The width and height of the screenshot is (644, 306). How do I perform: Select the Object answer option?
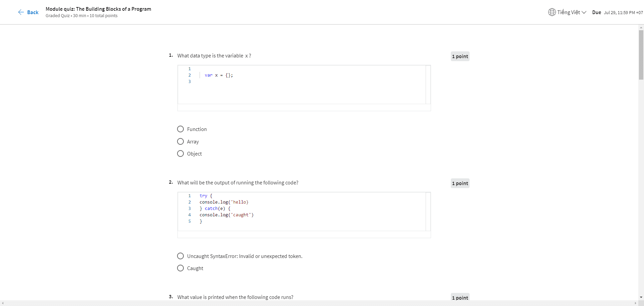[180, 154]
